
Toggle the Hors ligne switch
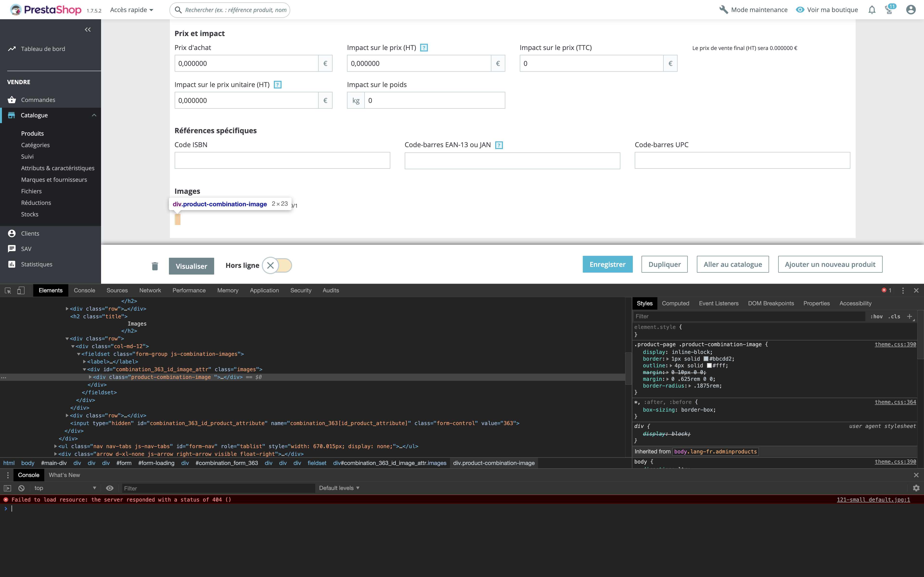(277, 265)
